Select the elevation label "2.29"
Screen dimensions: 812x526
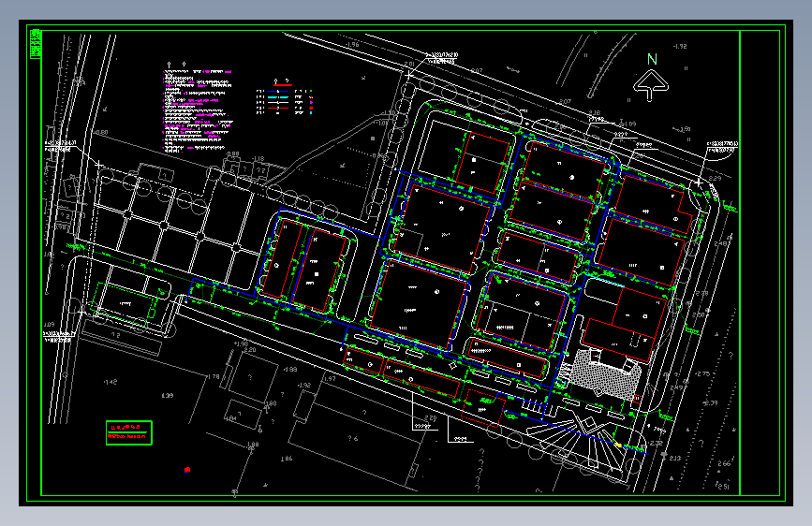coord(715,179)
